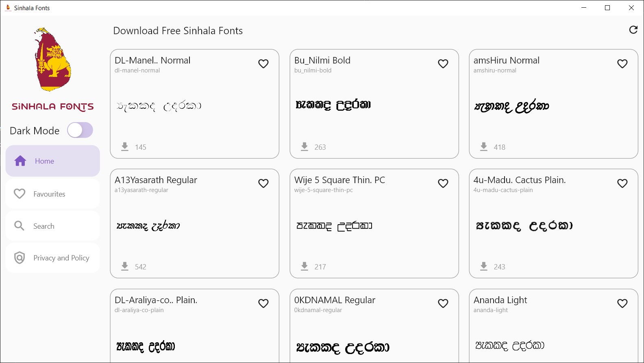Click the refresh icon at top right
This screenshot has height=363, width=644.
(633, 30)
